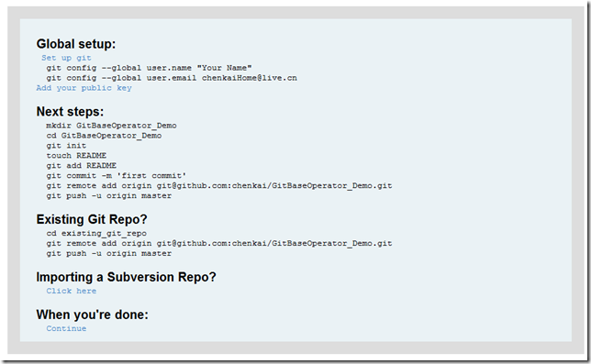Click the 'touch README' command
Image resolution: width=591 pixels, height=364 pixels.
click(x=76, y=156)
